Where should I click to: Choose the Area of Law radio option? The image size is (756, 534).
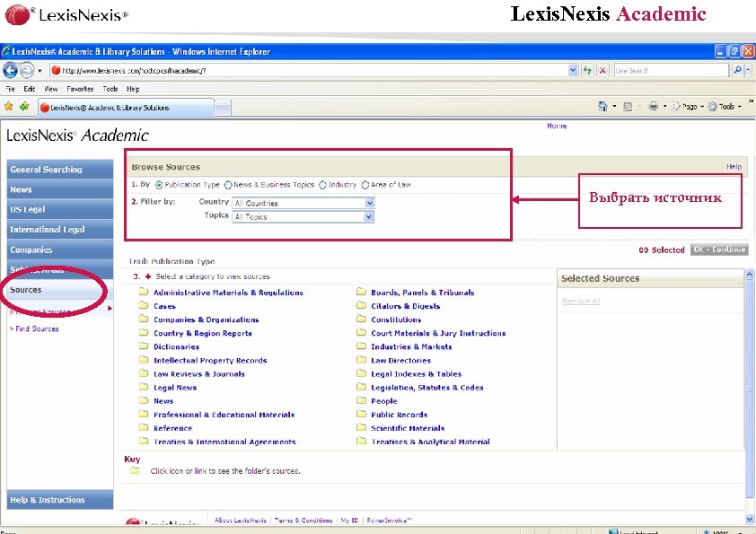click(365, 184)
